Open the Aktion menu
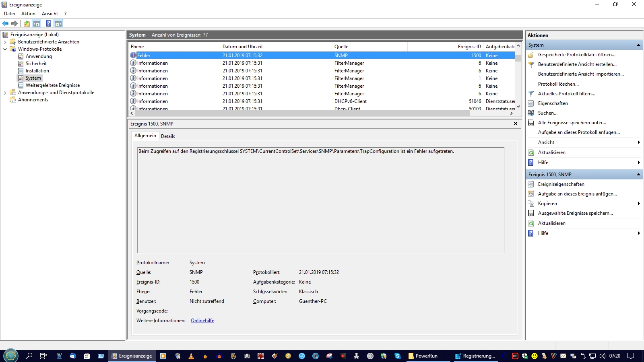Viewport: 644px width, 362px height. [28, 14]
